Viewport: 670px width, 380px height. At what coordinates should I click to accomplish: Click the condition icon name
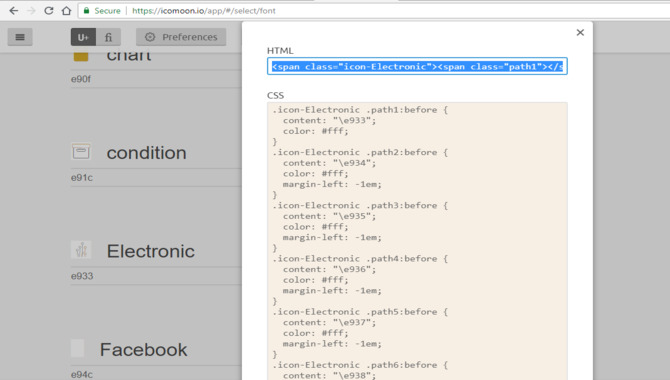(x=147, y=153)
